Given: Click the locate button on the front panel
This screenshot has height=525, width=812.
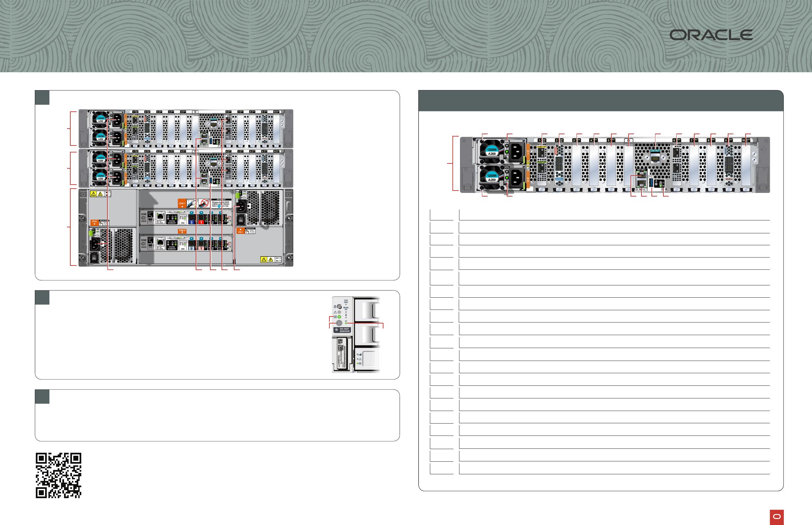Looking at the screenshot, I should click(339, 307).
